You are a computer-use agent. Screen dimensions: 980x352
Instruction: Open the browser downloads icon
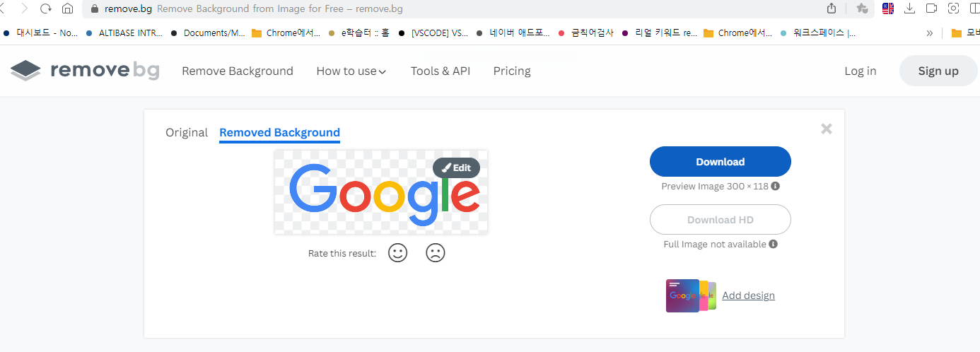click(910, 8)
